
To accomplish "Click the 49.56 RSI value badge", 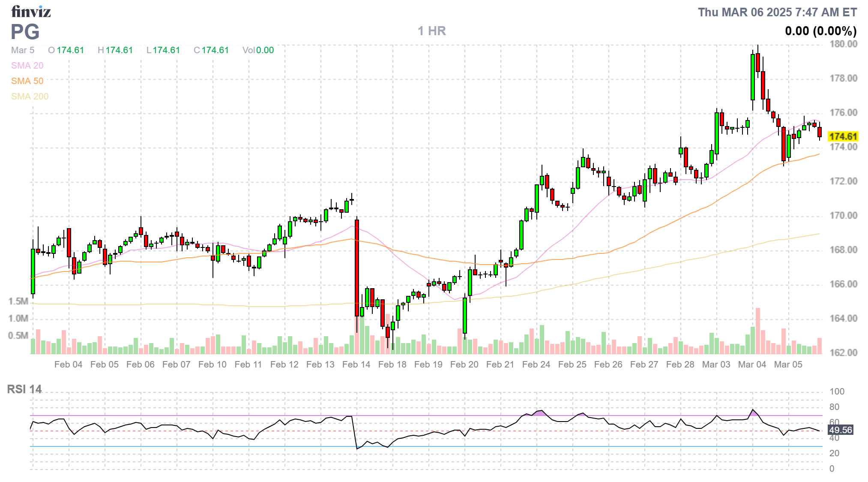I will pyautogui.click(x=840, y=430).
